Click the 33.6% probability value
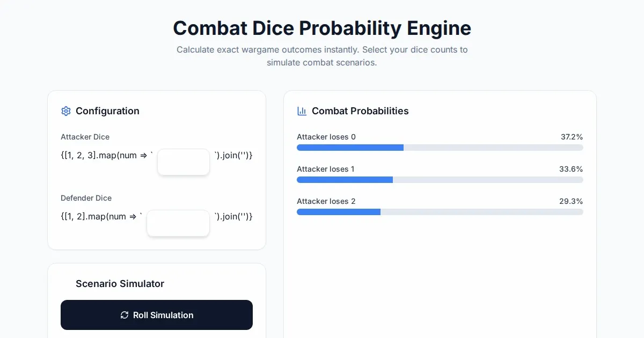Screen dimensions: 644x338 [x=571, y=169]
